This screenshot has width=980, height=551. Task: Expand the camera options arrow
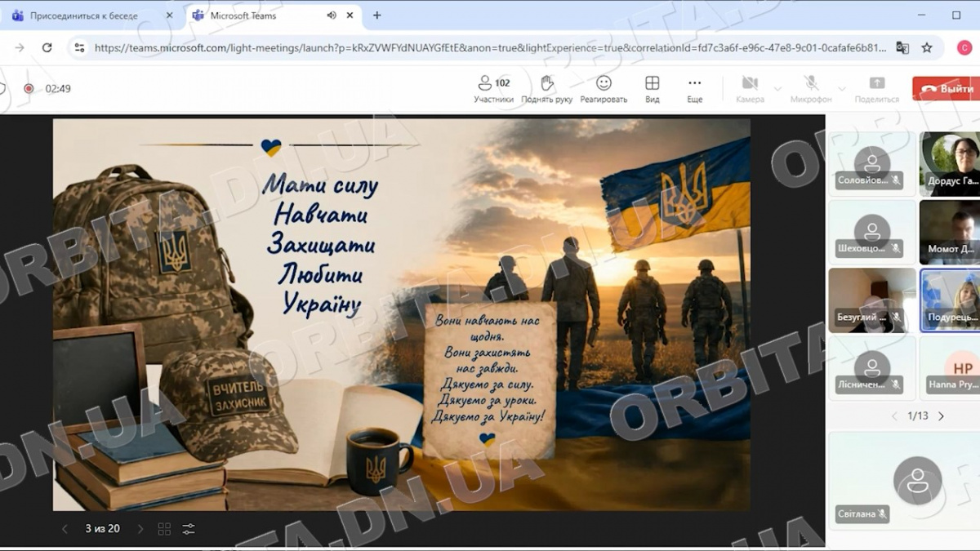(x=777, y=88)
